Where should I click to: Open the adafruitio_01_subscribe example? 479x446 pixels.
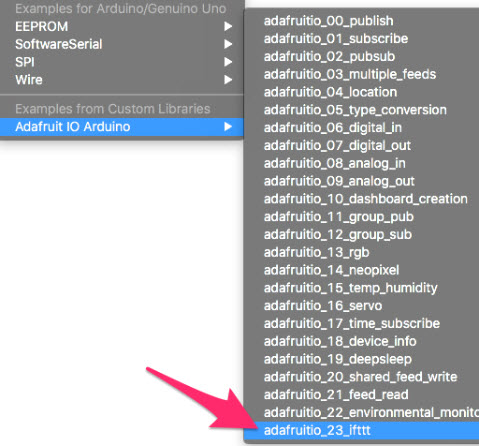(x=361, y=39)
